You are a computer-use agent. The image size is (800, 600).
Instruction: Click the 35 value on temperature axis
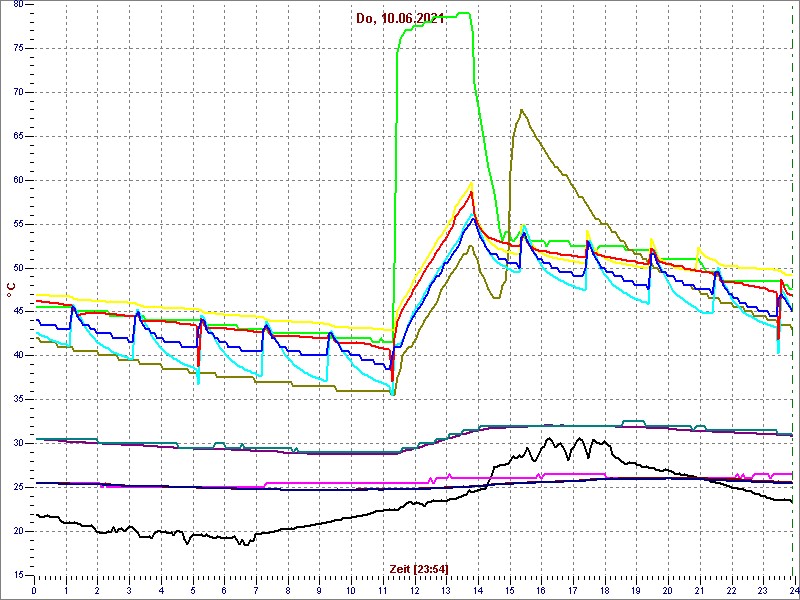(x=18, y=399)
